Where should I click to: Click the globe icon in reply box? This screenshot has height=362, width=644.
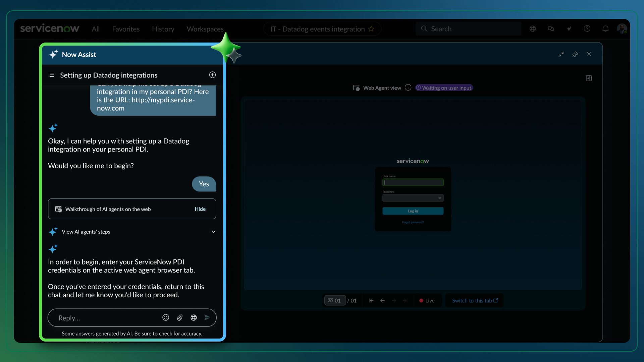pyautogui.click(x=194, y=317)
